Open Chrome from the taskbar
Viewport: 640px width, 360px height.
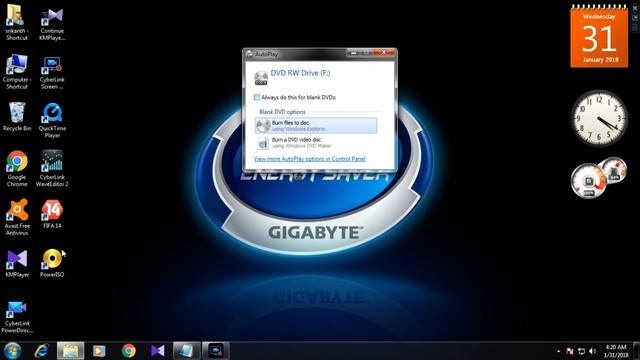click(129, 351)
